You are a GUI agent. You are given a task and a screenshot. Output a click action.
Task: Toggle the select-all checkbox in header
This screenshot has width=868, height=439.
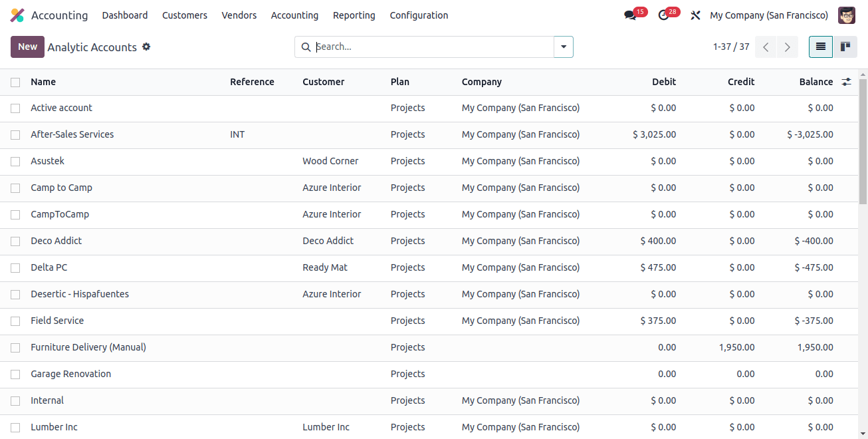tap(15, 82)
